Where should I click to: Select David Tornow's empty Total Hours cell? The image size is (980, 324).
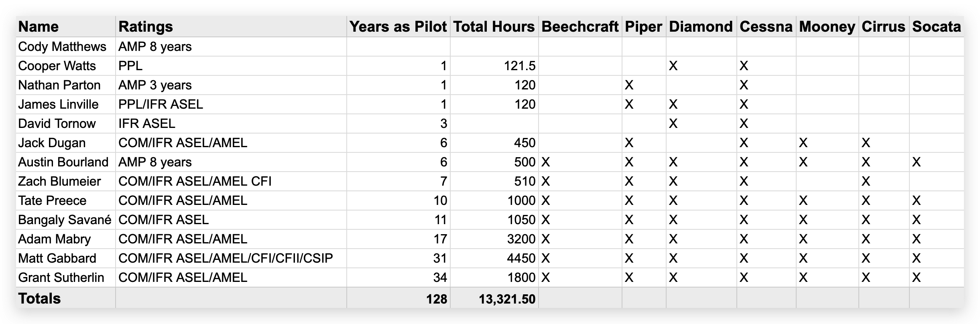pyautogui.click(x=494, y=124)
